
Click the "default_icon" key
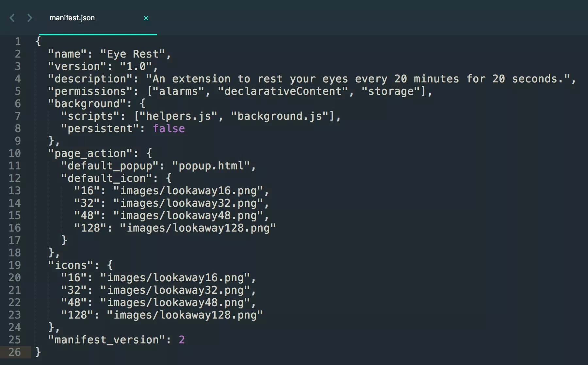tap(106, 178)
